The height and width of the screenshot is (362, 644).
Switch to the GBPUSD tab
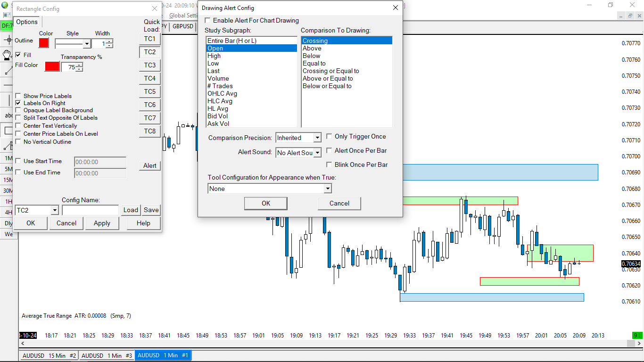click(x=183, y=26)
